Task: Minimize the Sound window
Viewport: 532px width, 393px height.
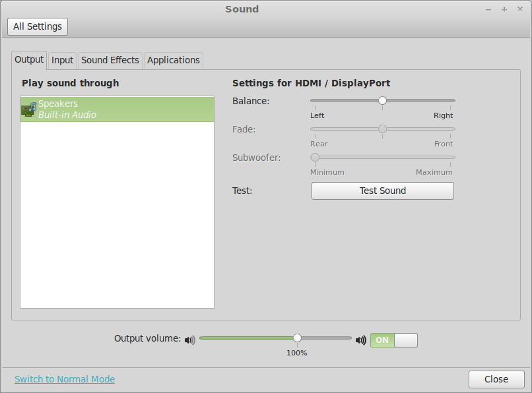Action: pyautogui.click(x=488, y=10)
